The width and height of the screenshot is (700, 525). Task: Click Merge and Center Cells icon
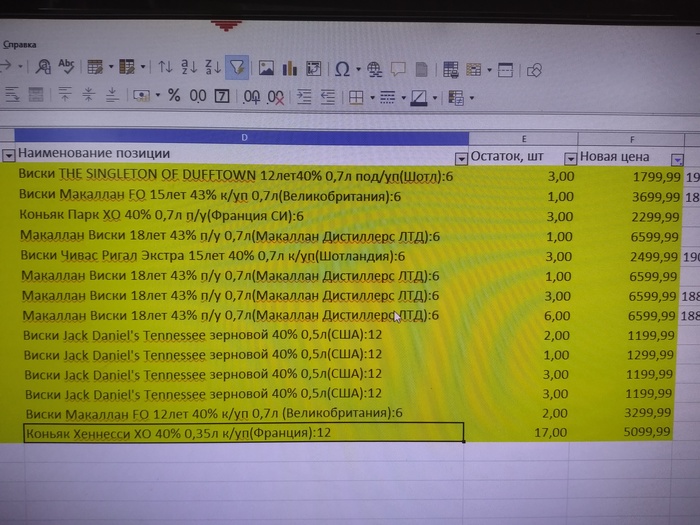36,95
